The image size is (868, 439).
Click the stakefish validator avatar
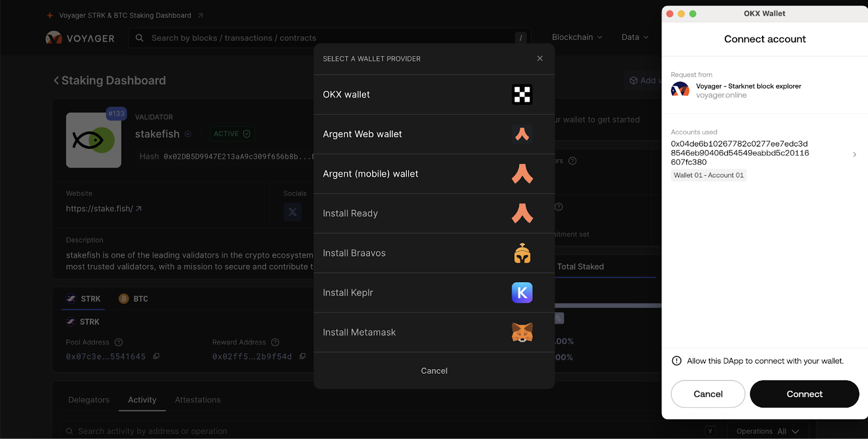point(94,140)
